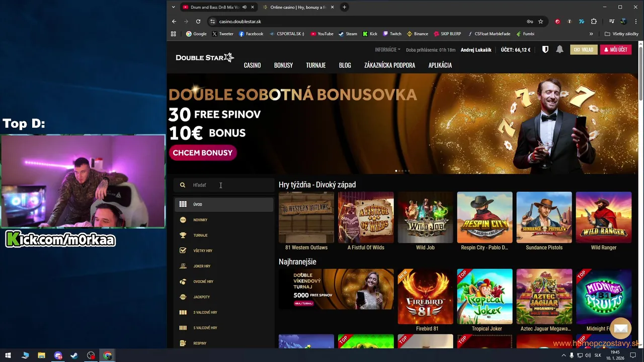Open the Kick bookmark
Viewport: 644px width, 362px height.
click(370, 34)
